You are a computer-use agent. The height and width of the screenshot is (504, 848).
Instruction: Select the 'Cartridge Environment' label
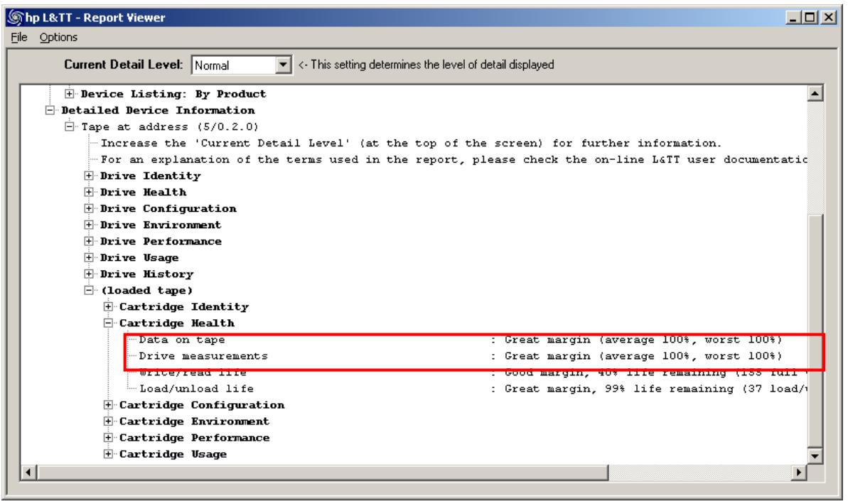(194, 422)
